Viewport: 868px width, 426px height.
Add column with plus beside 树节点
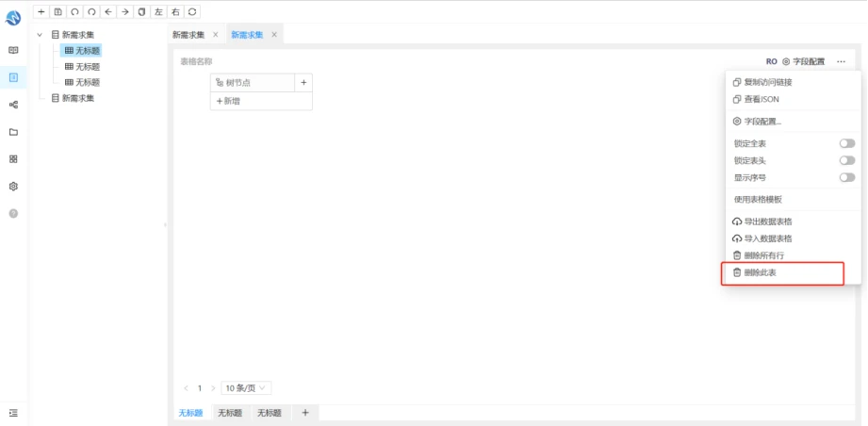(303, 83)
